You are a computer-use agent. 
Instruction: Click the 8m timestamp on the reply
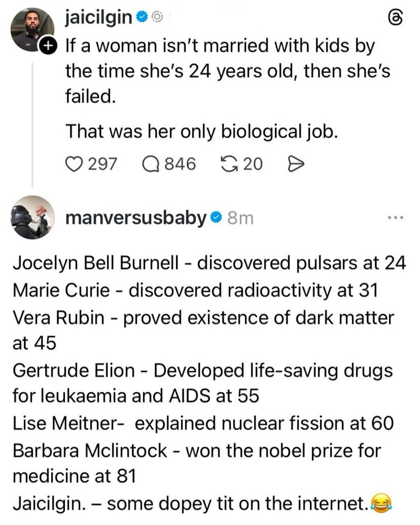pos(240,218)
